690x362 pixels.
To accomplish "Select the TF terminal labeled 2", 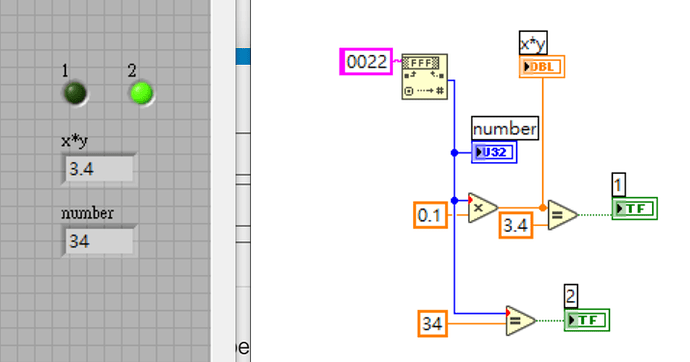I will click(x=587, y=320).
